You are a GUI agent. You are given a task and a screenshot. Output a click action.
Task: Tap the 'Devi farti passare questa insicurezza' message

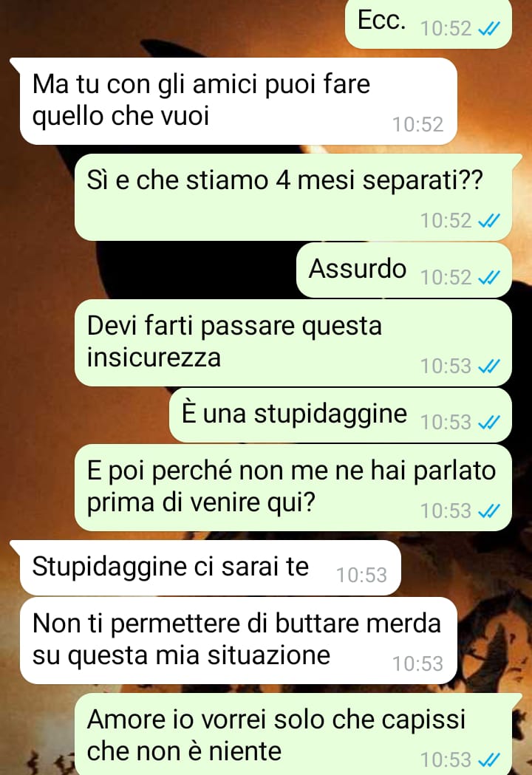click(293, 343)
